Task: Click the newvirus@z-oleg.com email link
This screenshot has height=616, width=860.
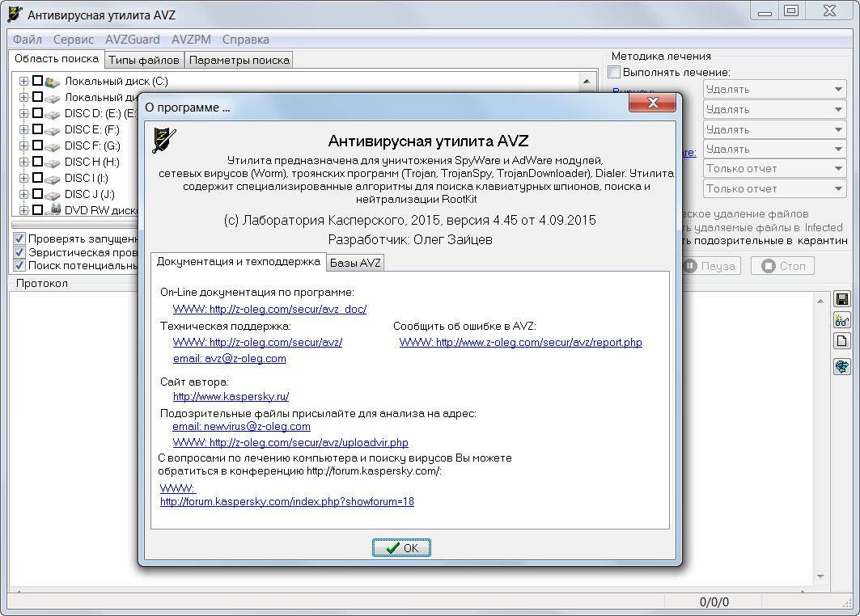Action: pyautogui.click(x=241, y=426)
